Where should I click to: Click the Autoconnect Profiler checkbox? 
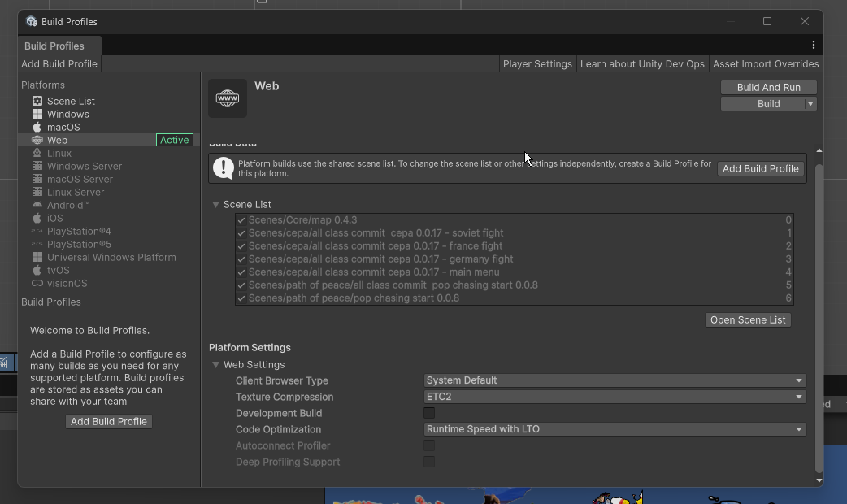click(x=429, y=445)
